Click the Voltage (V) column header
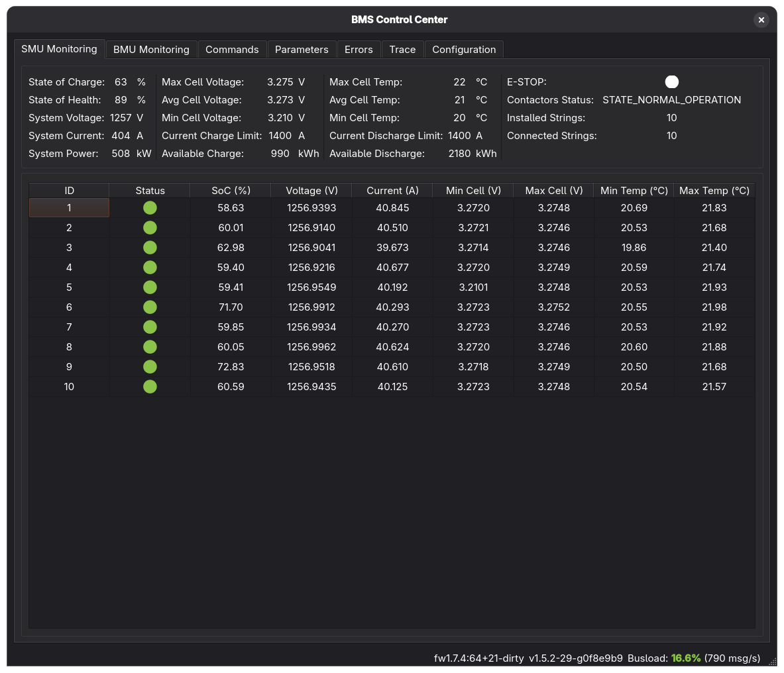This screenshot has height=673, width=784. coord(311,190)
